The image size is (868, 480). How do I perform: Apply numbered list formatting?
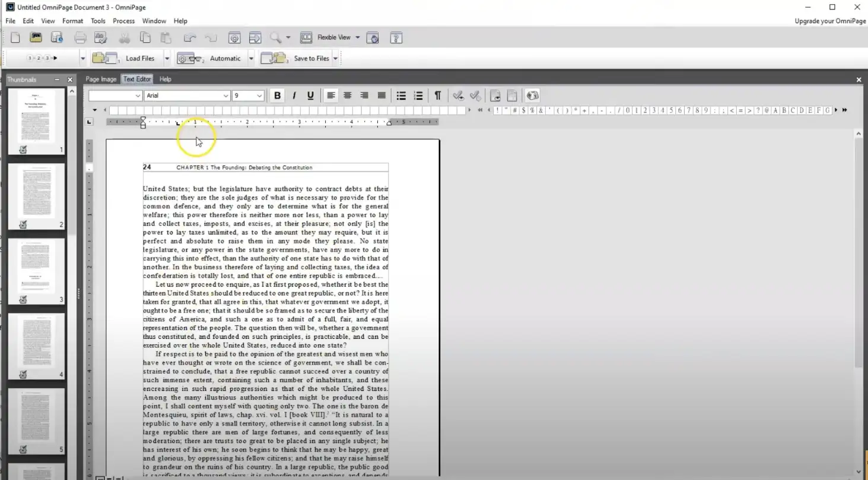click(418, 96)
